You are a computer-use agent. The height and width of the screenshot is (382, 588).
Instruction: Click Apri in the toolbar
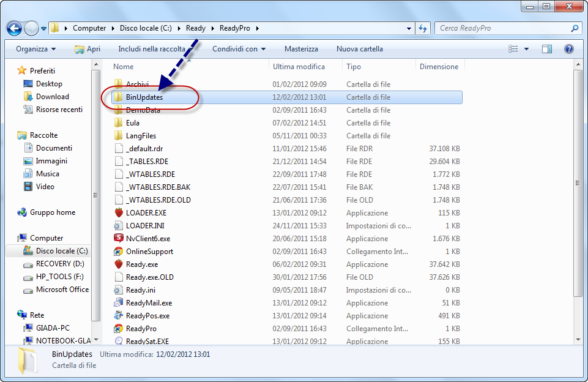point(87,49)
